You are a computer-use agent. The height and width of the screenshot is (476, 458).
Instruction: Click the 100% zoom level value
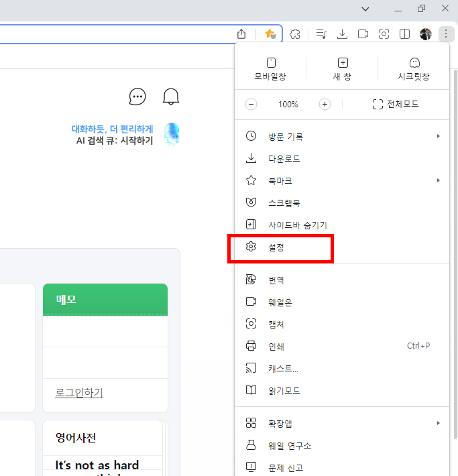coord(288,105)
